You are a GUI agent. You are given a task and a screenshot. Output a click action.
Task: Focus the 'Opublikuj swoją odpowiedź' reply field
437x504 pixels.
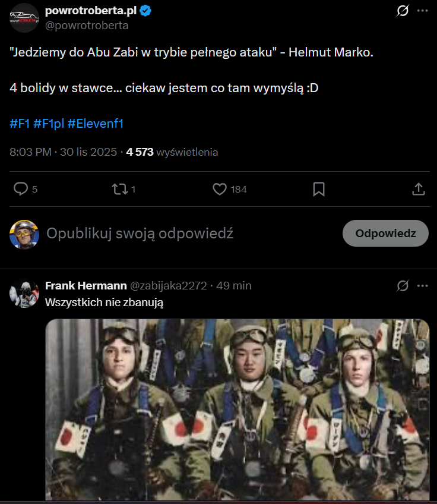[x=140, y=234]
